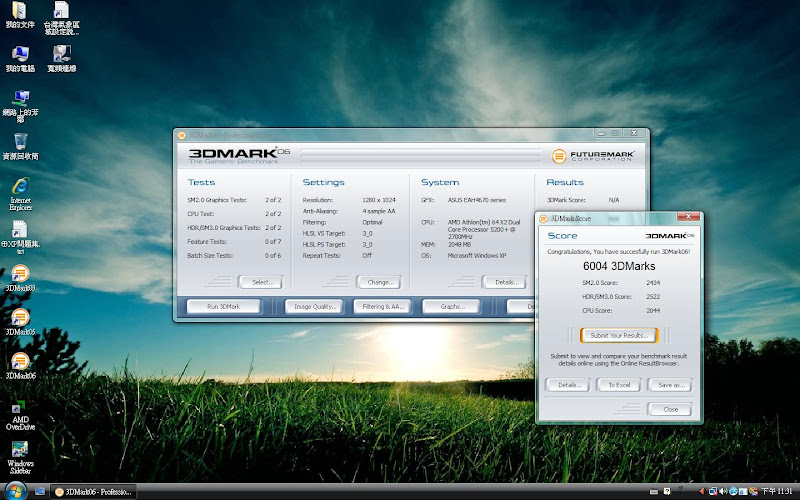
Task: Open system Details... in main window
Action: (x=506, y=282)
